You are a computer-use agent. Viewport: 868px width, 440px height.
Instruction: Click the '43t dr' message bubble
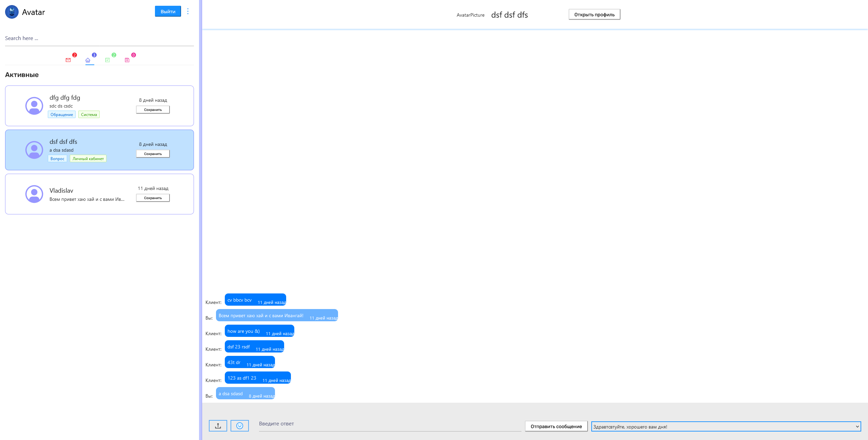click(250, 362)
